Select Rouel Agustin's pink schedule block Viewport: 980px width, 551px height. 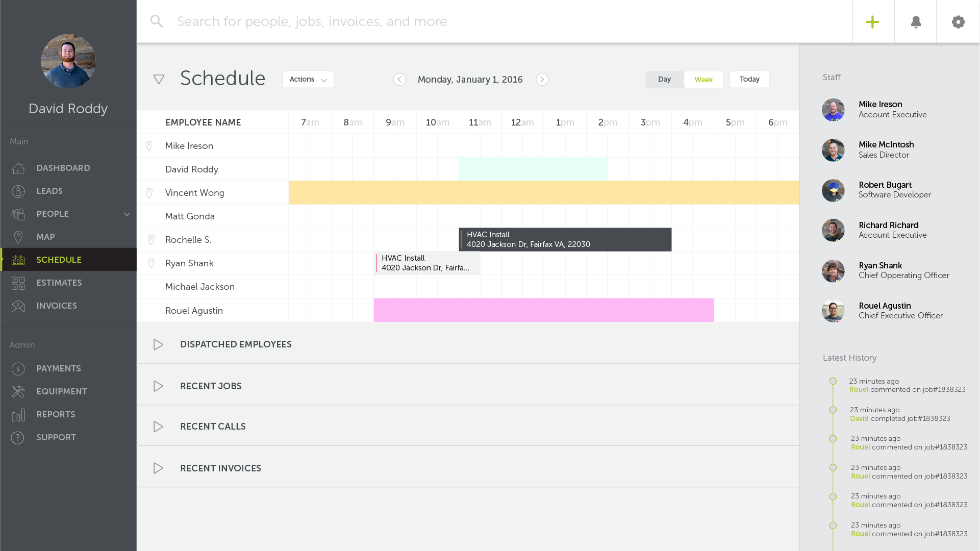point(544,311)
